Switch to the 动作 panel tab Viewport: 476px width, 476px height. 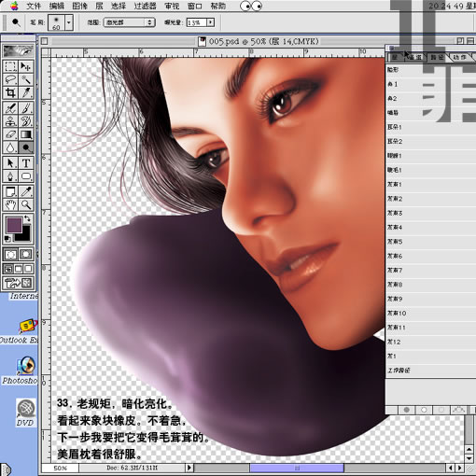coord(459,57)
